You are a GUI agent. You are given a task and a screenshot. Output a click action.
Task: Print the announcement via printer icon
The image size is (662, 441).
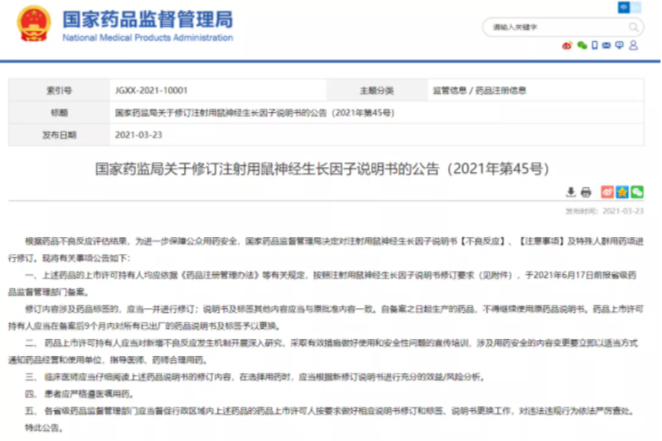pos(586,192)
